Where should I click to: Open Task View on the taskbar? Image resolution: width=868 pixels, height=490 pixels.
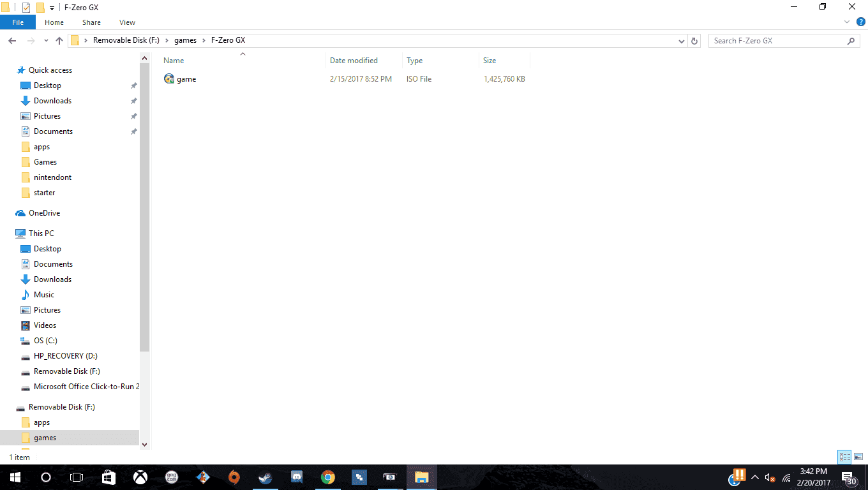point(77,477)
